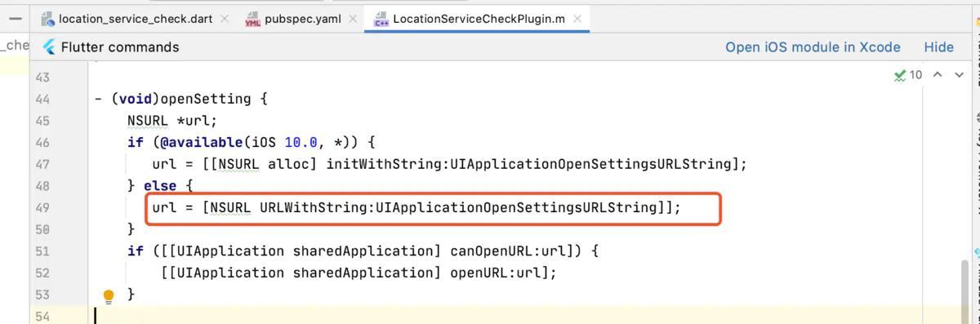Click the editor's vertical scrollbar thumb
Screen dimensions: 980x324
click(x=965, y=292)
